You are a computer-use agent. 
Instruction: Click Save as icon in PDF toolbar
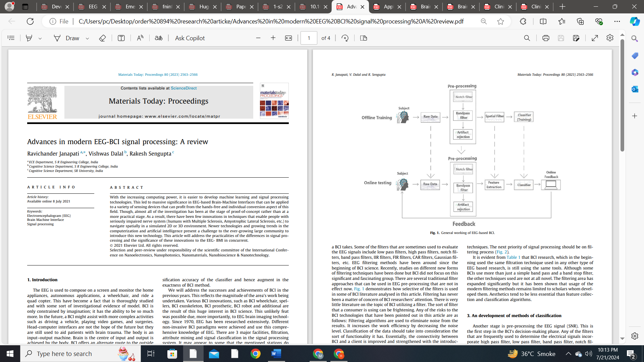click(576, 38)
